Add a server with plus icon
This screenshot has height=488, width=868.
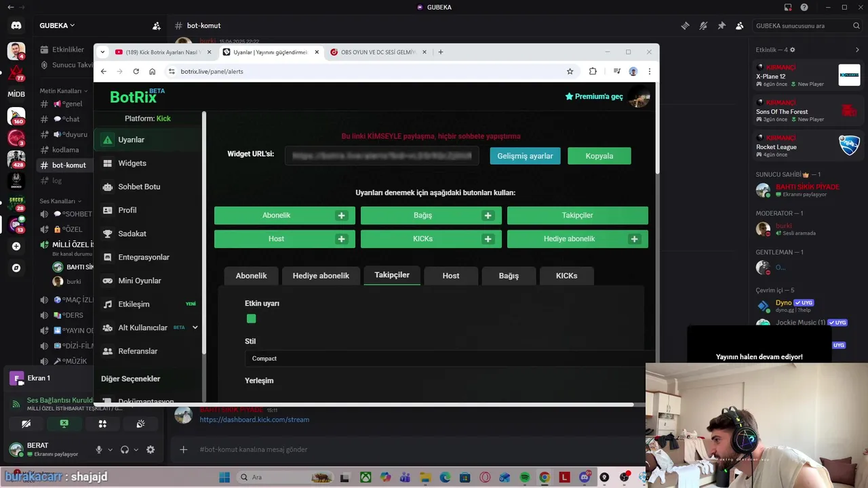point(16,246)
